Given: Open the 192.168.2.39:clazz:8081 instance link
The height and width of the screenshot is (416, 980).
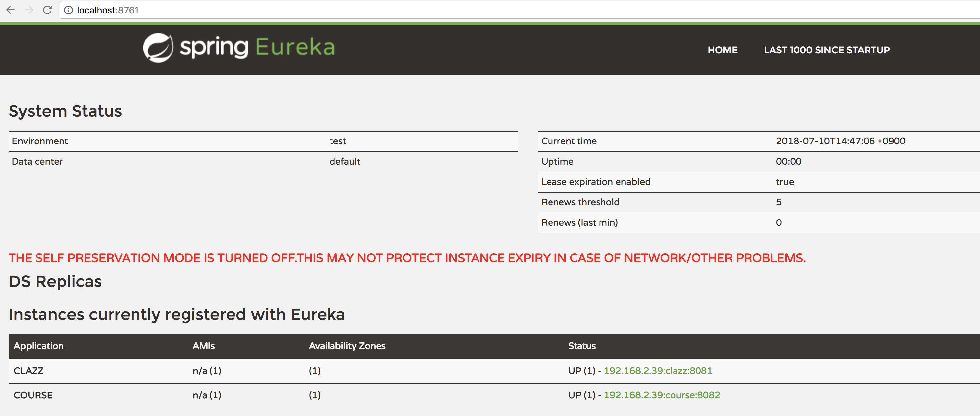Looking at the screenshot, I should [x=657, y=370].
